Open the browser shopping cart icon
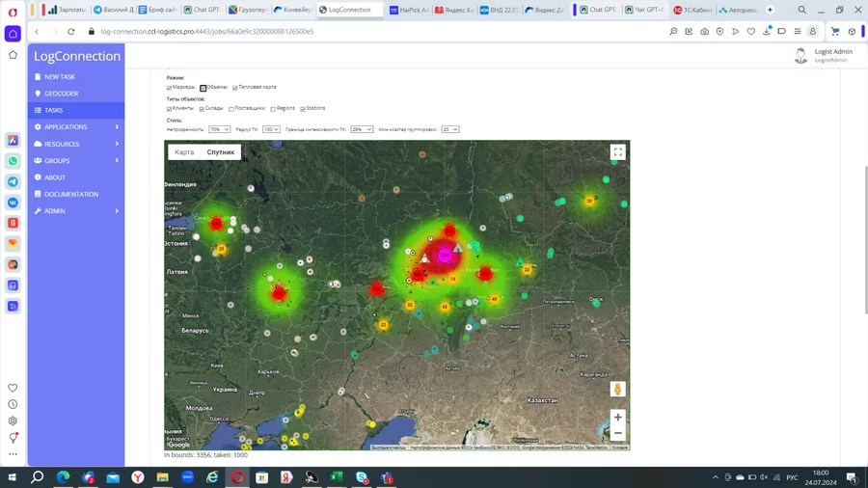Screen dimensions: 868x488 (835, 32)
